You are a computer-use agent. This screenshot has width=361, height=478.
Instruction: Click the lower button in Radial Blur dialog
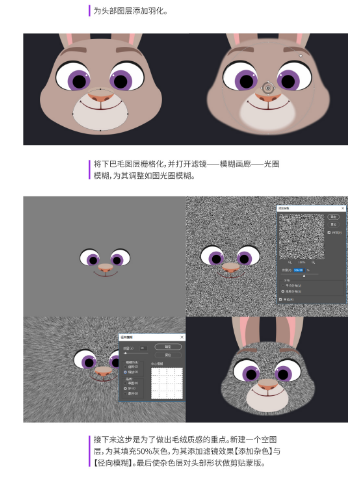point(168,355)
